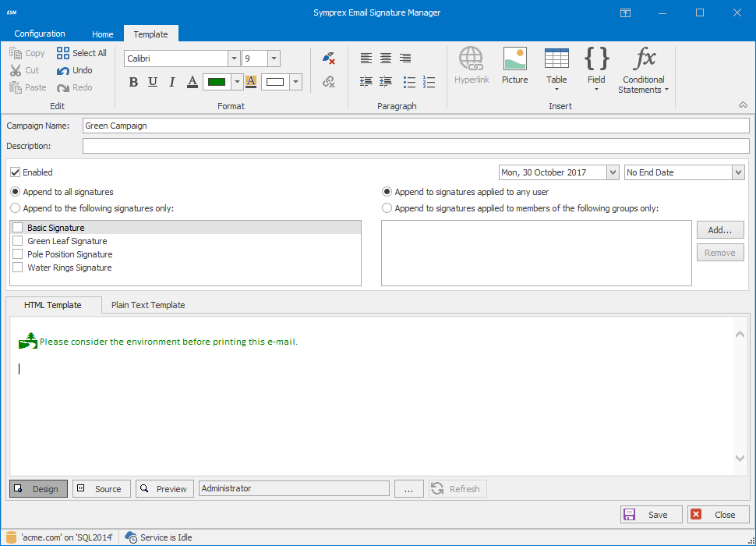Apply center paragraph alignment
756x546 pixels.
[386, 58]
